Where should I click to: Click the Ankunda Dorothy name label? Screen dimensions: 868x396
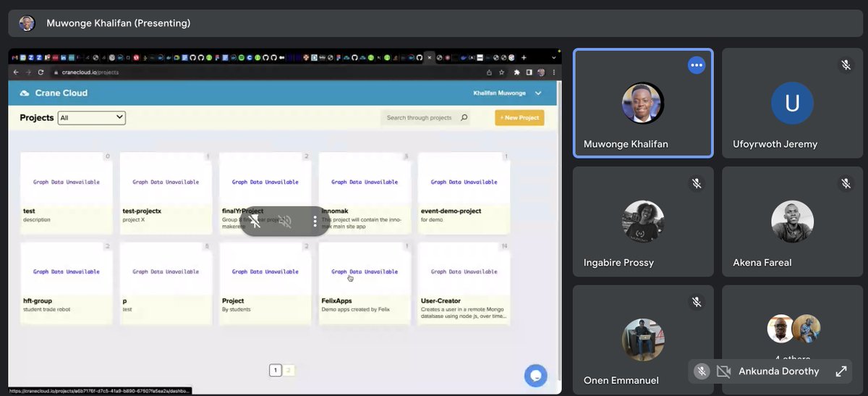[779, 371]
